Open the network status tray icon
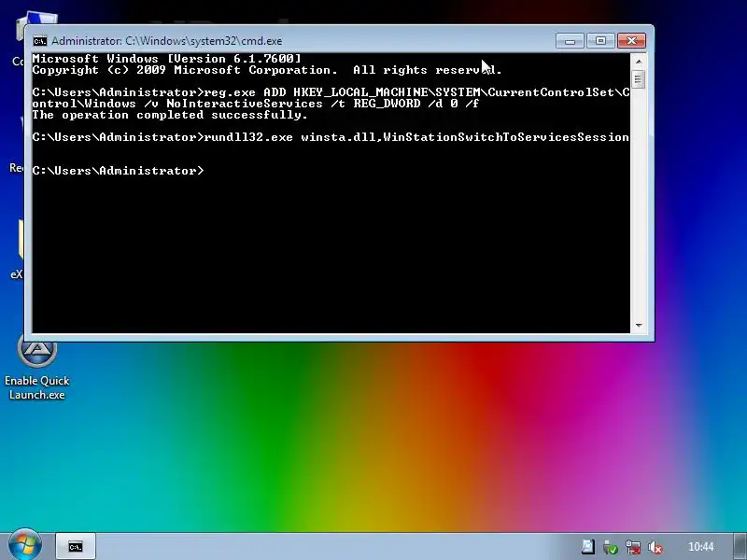Screen dimensions: 747x560 point(633,547)
